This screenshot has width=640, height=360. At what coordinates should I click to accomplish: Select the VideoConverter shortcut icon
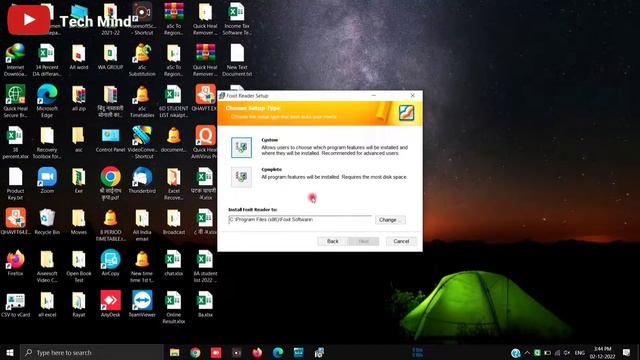(x=142, y=142)
